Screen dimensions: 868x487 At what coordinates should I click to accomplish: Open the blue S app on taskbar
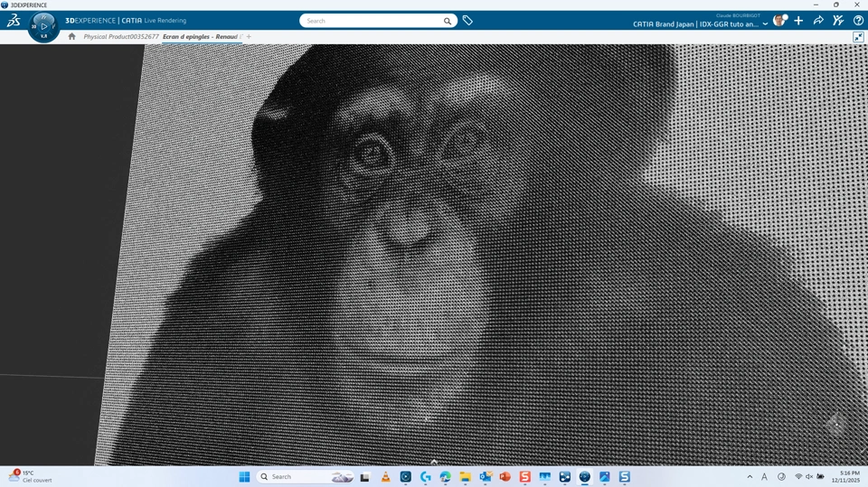point(625,476)
